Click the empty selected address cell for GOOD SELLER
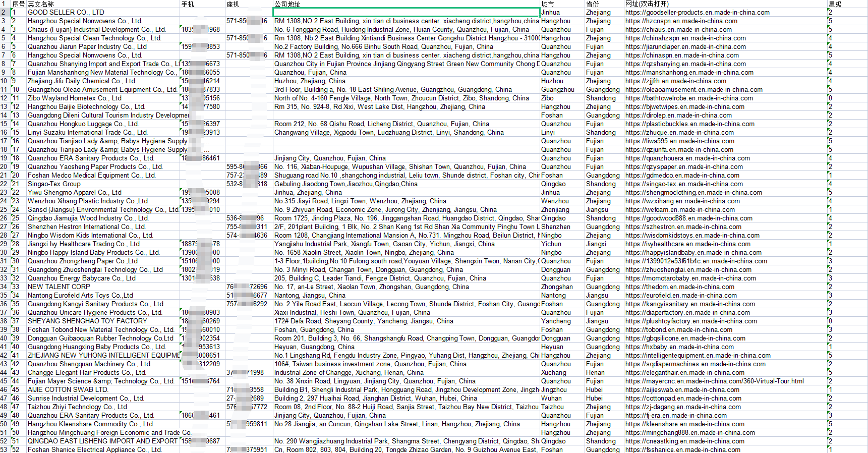 406,12
